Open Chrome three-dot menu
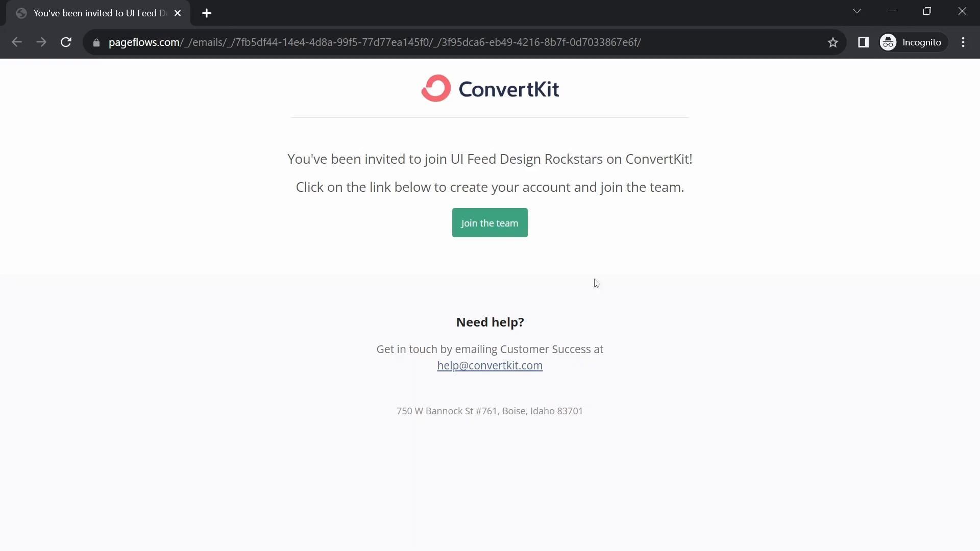This screenshot has width=980, height=551. click(963, 42)
